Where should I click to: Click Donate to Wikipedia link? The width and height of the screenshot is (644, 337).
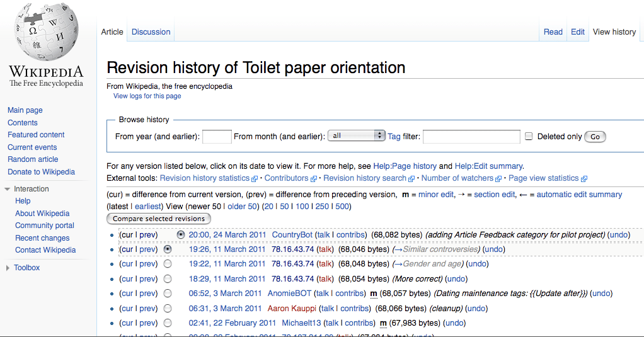click(x=41, y=172)
